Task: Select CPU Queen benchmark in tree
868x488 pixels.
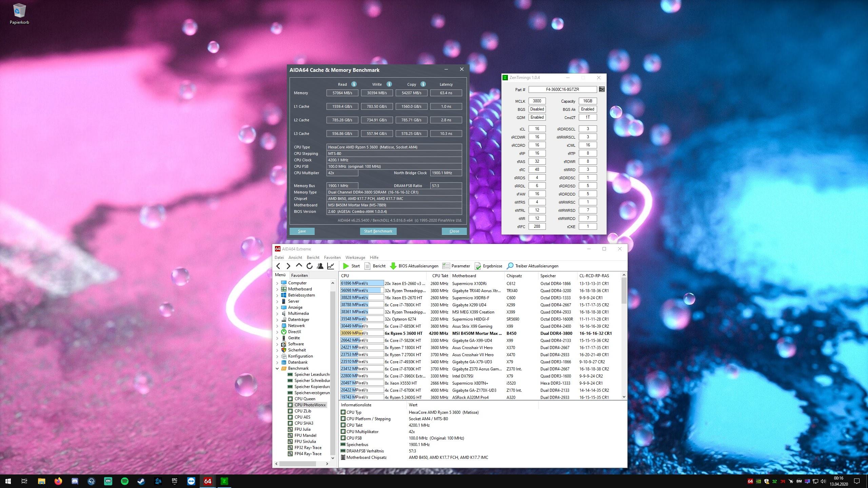Action: [x=304, y=399]
